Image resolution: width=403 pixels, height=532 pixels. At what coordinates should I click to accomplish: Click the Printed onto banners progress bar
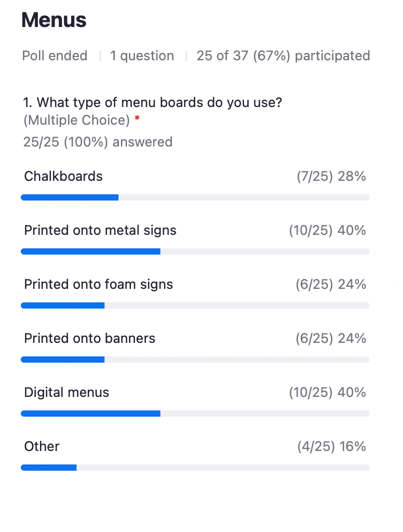195,360
